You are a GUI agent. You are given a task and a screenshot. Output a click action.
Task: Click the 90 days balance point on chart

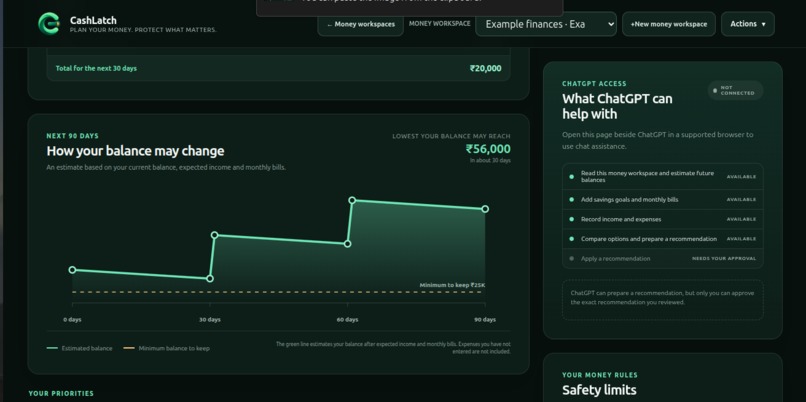point(485,209)
